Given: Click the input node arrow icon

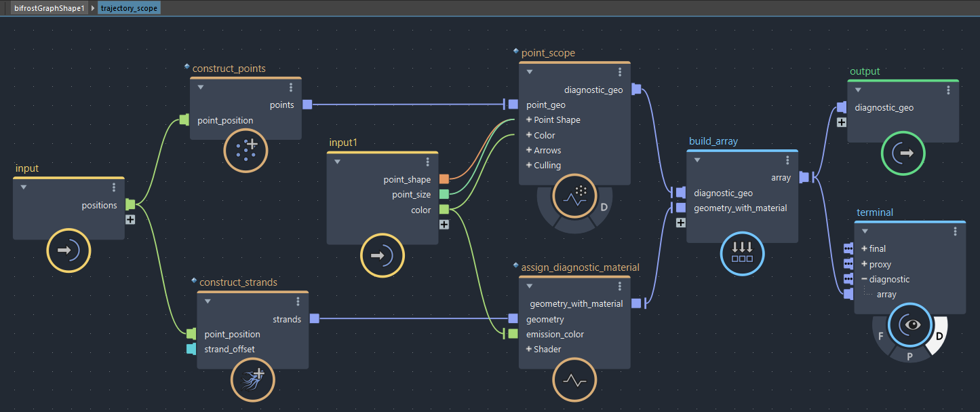Looking at the screenshot, I should coord(68,250).
